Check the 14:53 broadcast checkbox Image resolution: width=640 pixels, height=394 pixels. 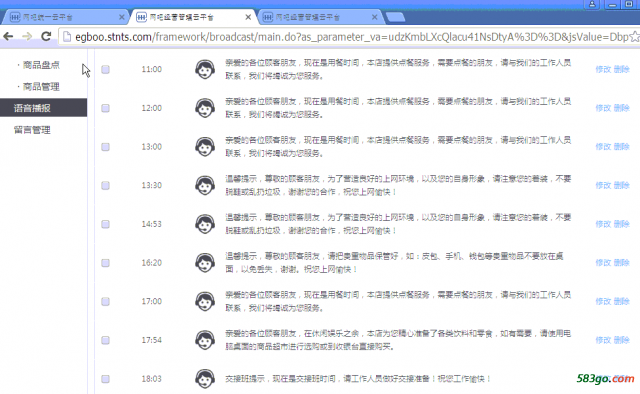point(105,224)
